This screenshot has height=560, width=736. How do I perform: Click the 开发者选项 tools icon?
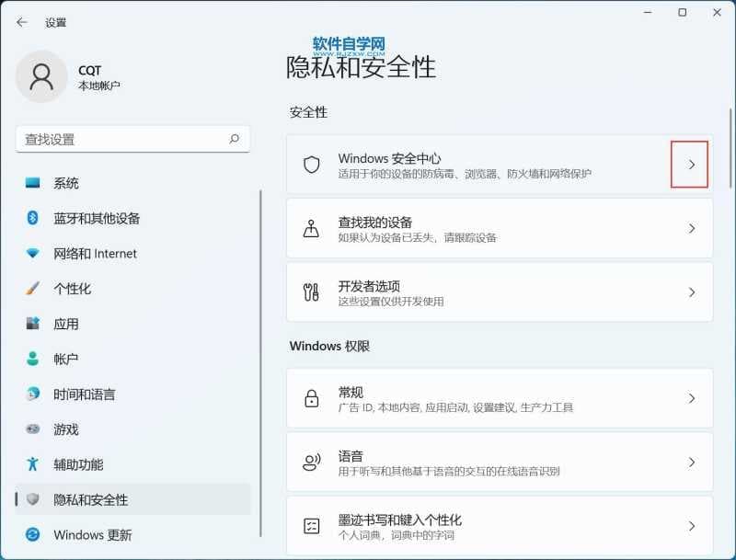pyautogui.click(x=312, y=292)
